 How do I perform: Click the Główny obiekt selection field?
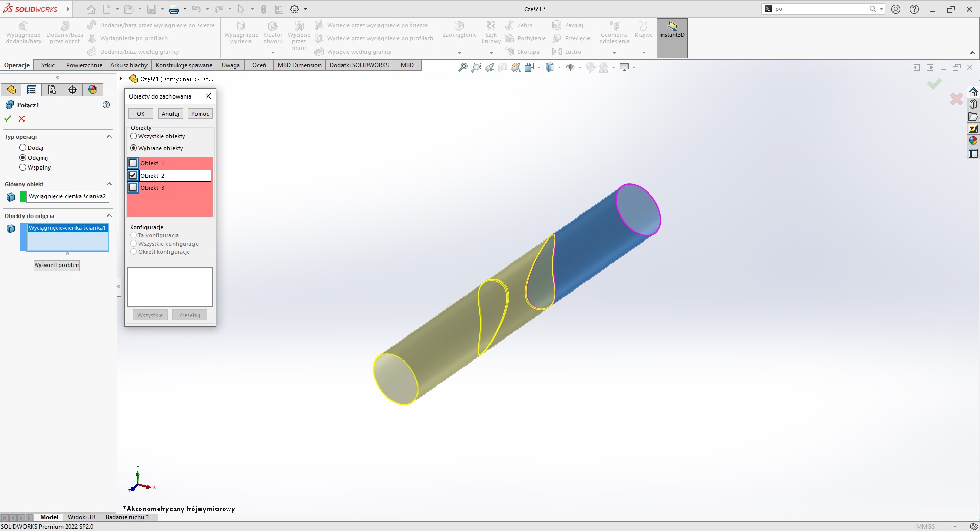tap(67, 197)
